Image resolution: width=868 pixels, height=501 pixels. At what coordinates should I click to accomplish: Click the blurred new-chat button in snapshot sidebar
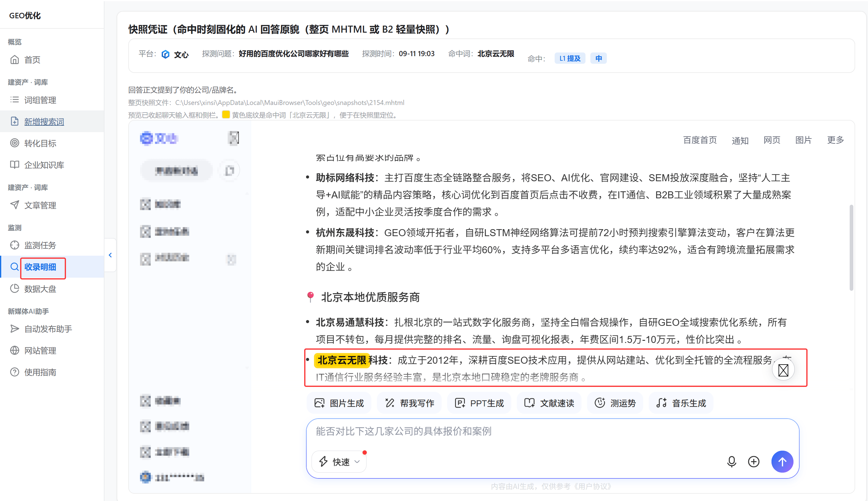coord(176,171)
